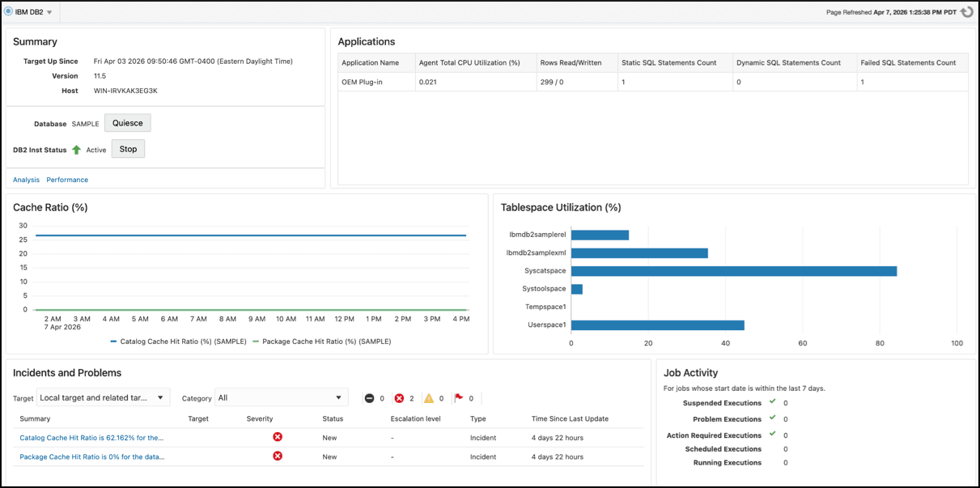Click Catalog Cache Hit Ratio legend swatch
This screenshot has height=488, width=980.
point(113,342)
